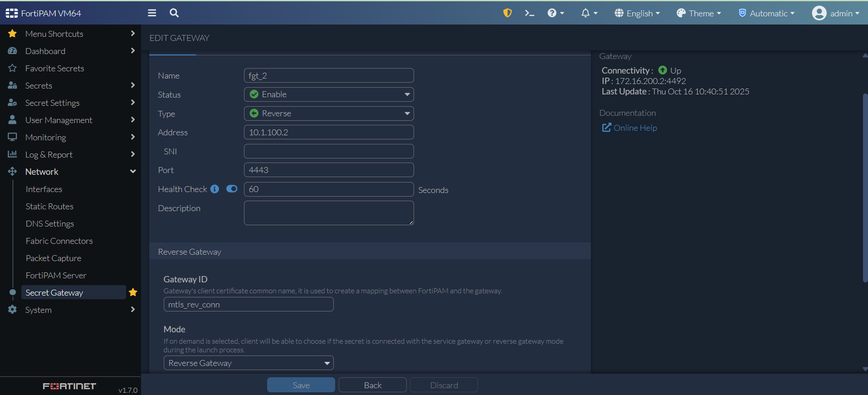Click the FortiPAM logo icon
The height and width of the screenshot is (395, 868).
[x=12, y=13]
